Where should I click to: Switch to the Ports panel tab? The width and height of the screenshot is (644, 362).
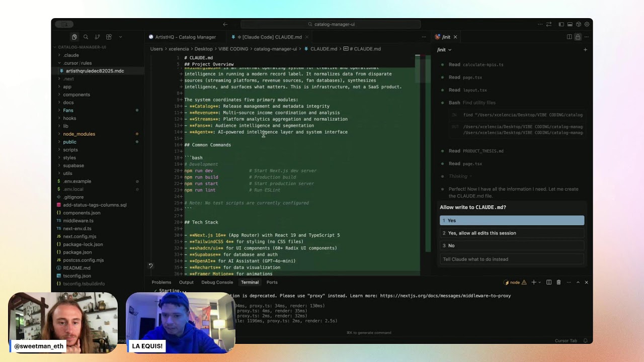[272, 282]
